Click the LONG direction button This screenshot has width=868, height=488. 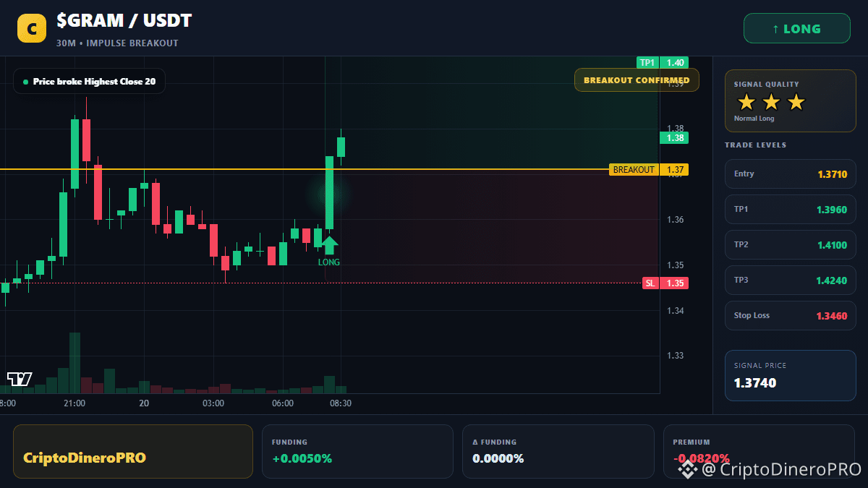coord(797,29)
